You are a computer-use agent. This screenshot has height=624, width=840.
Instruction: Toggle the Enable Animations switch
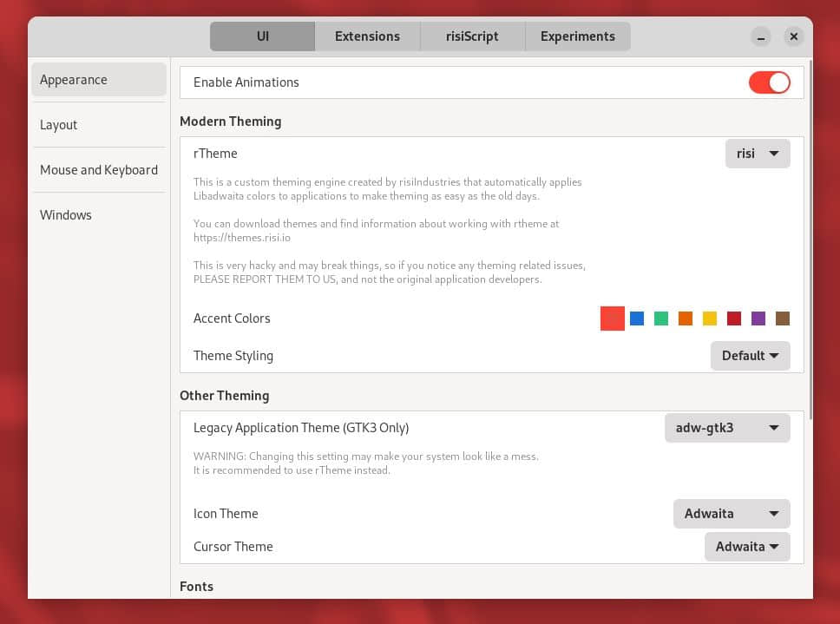pyautogui.click(x=770, y=82)
